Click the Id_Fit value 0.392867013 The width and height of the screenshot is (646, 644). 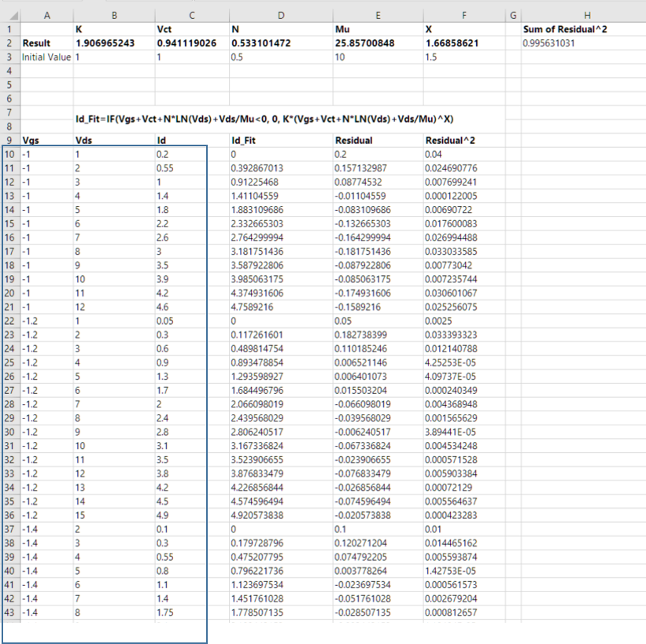click(281, 168)
